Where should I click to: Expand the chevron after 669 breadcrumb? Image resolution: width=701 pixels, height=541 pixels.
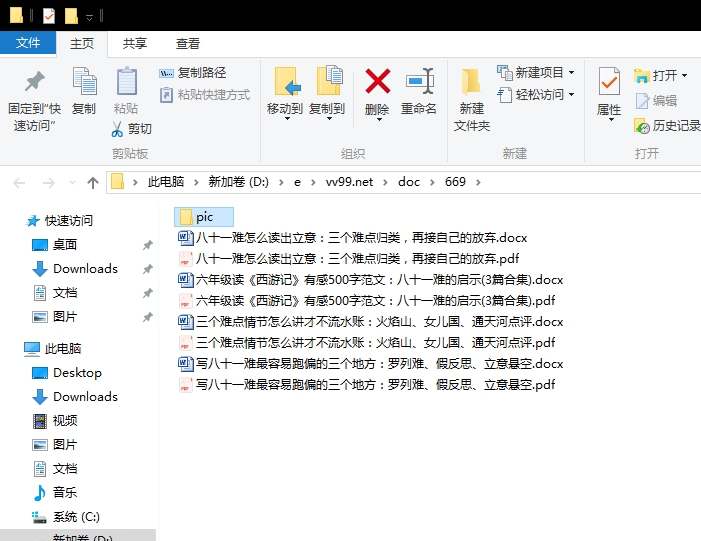coord(478,182)
